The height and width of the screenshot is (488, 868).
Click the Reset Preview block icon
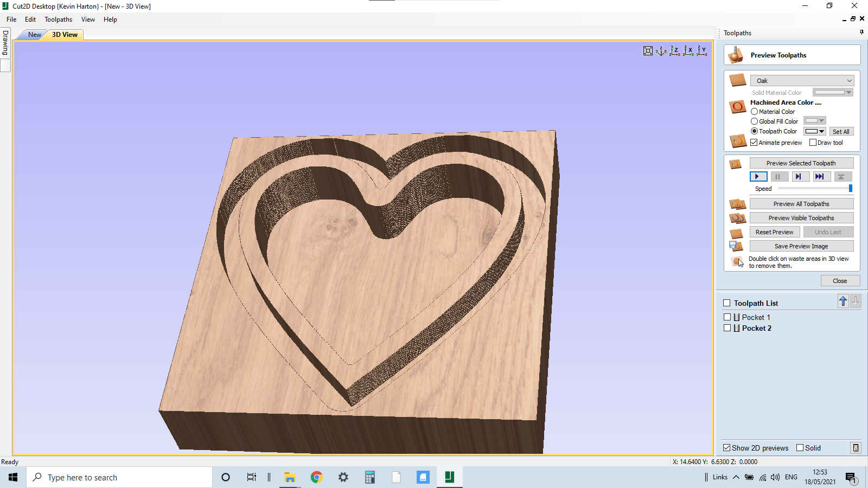(736, 233)
